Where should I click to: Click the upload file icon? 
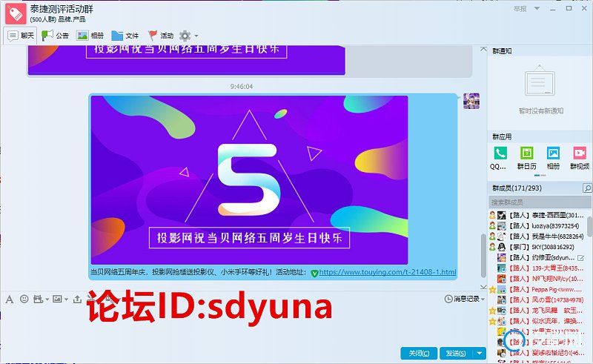click(77, 299)
